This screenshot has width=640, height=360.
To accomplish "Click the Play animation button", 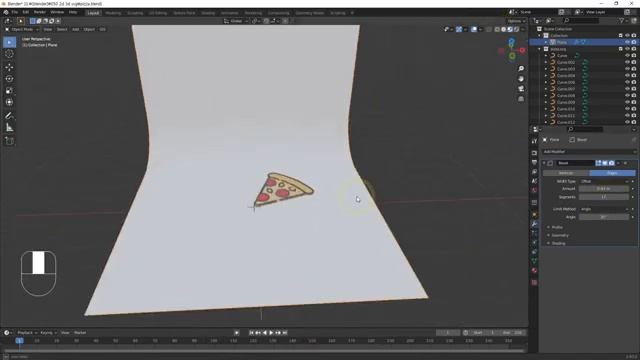I will click(x=271, y=333).
